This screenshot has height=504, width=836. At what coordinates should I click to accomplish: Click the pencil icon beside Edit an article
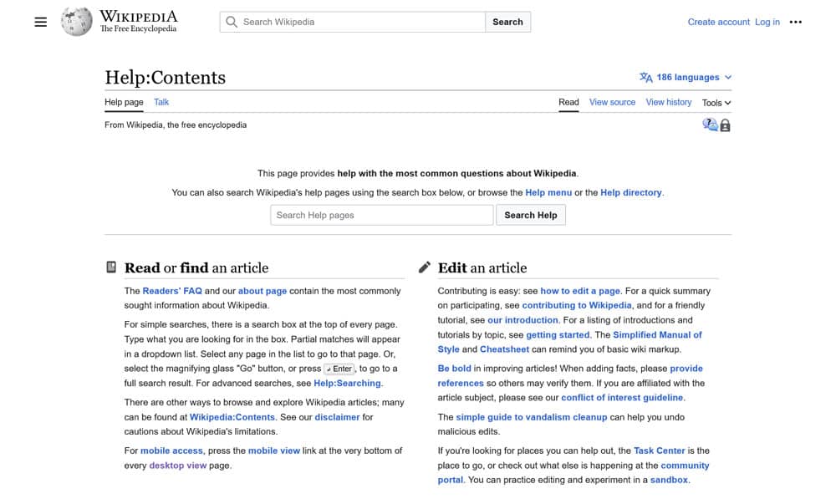425,267
